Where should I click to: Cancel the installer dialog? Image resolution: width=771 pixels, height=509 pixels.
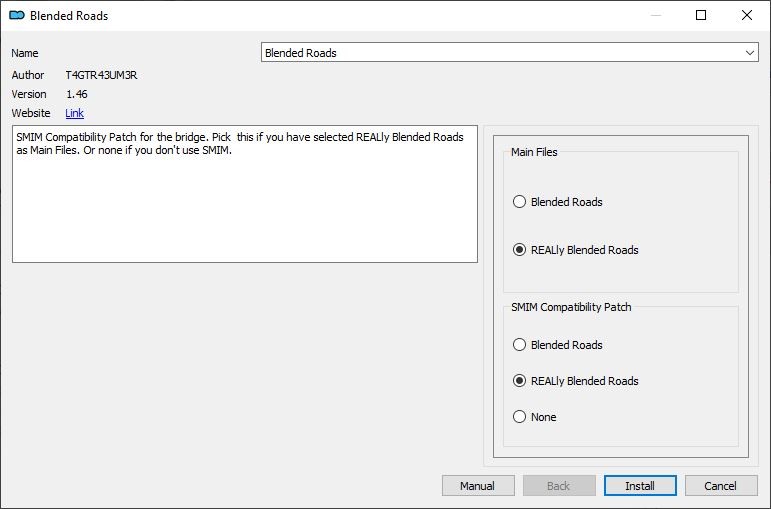[x=720, y=486]
